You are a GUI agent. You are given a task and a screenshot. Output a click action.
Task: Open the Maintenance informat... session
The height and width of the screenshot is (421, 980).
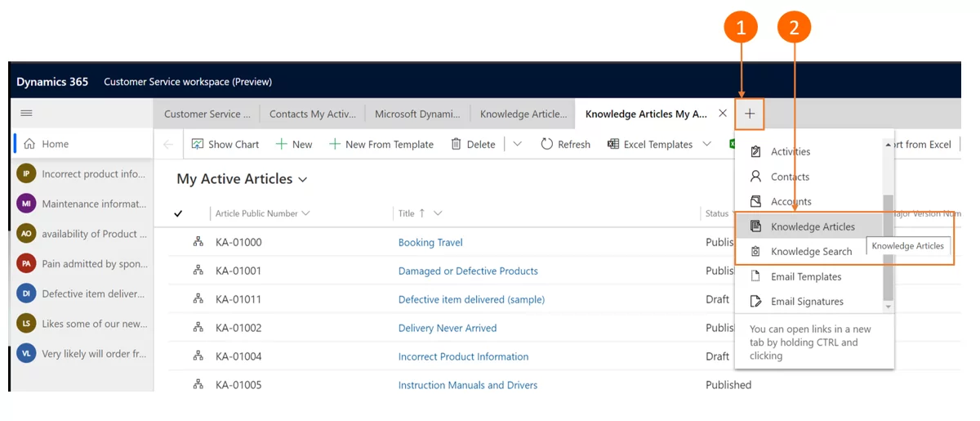[x=82, y=204]
